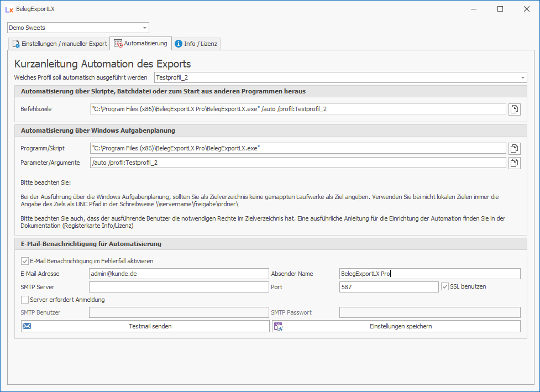The image size is (540, 392).
Task: Copy the Befehlszeile command to clipboard
Action: 514,109
